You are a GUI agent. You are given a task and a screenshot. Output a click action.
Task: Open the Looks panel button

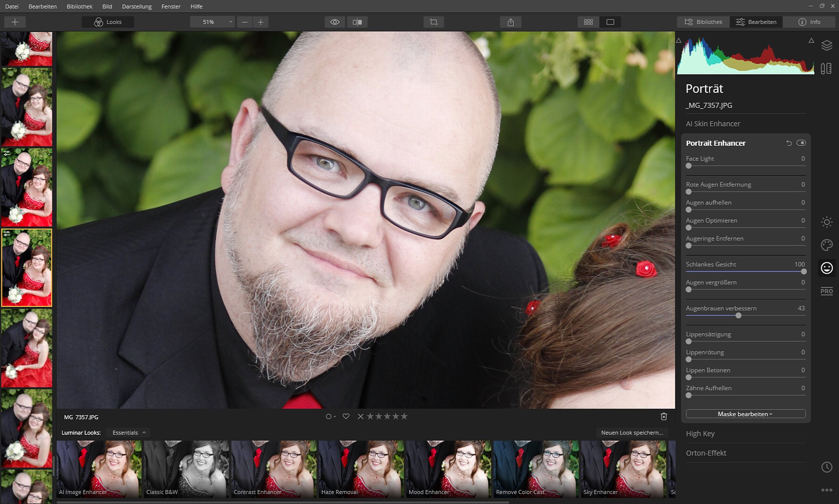point(108,22)
